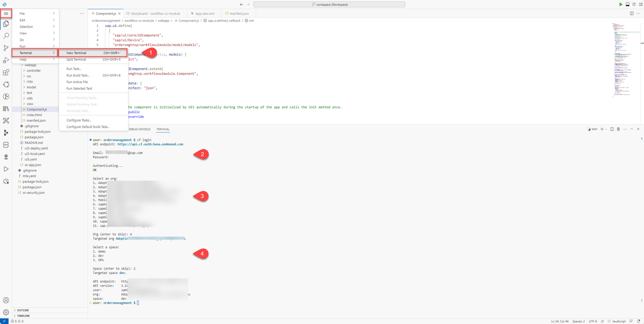The width and height of the screenshot is (644, 324).
Task: Open the Explorer More Actions ellipsis
Action: coord(82,13)
